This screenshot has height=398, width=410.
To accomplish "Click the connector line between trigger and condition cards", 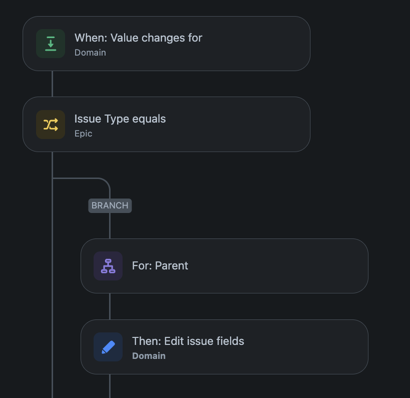I will point(52,84).
